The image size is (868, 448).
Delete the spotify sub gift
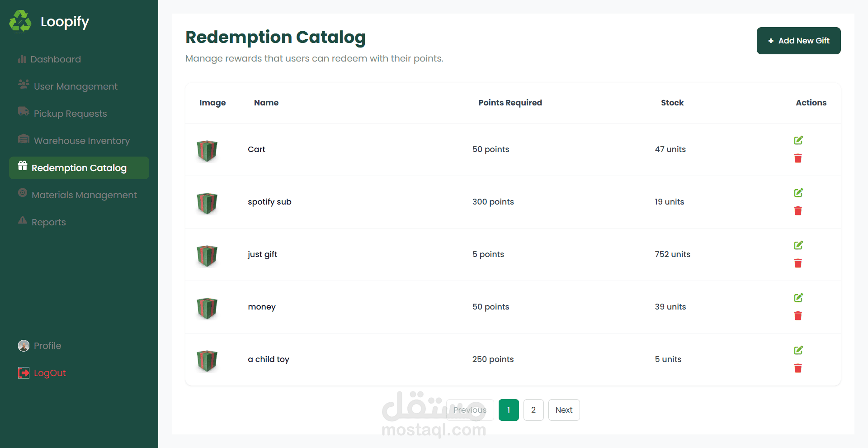point(798,211)
